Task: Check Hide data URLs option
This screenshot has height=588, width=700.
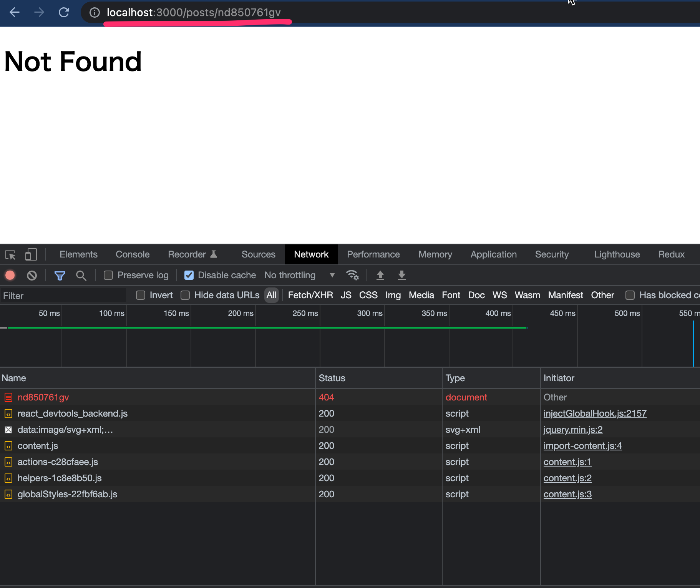Action: tap(185, 295)
